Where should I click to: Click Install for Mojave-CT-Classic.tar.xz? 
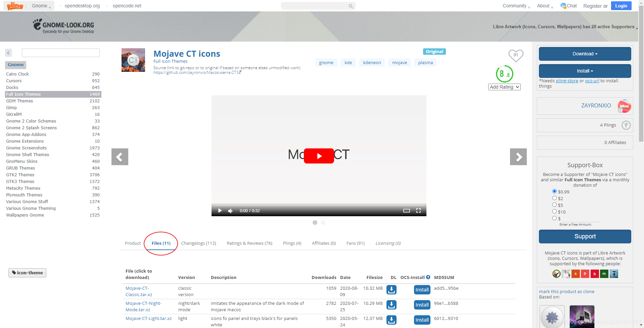(x=422, y=290)
